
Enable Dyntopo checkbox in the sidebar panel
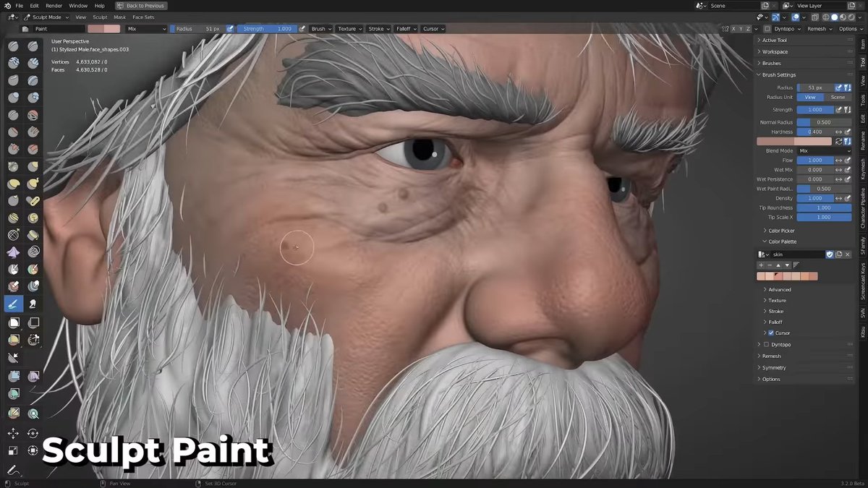(x=767, y=345)
